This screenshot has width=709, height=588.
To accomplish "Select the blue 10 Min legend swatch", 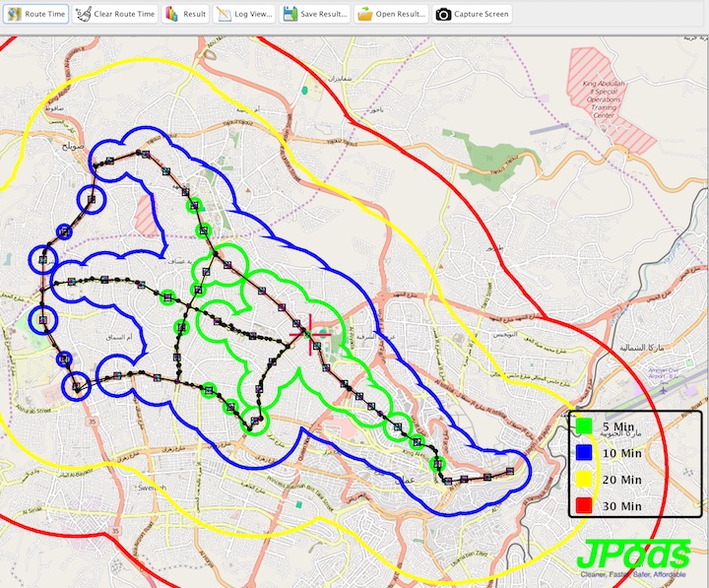I will point(584,454).
